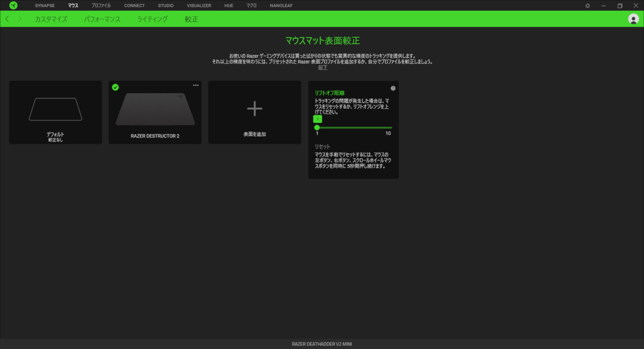Open the マクロ tab
644x349 pixels.
[252, 6]
